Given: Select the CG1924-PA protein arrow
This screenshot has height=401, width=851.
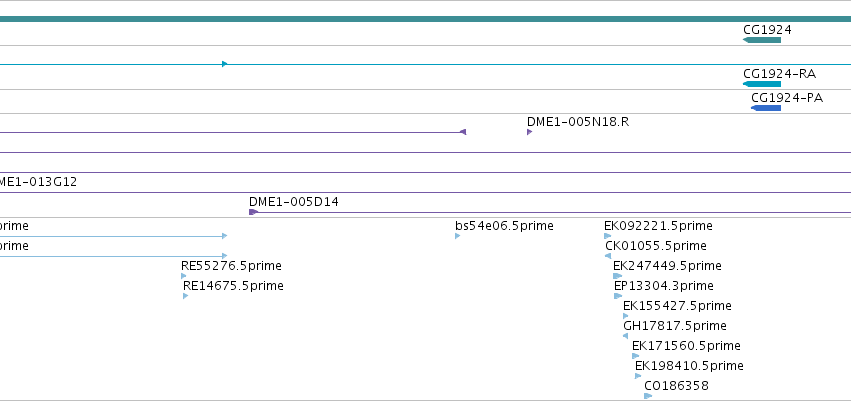Looking at the screenshot, I should [766, 108].
